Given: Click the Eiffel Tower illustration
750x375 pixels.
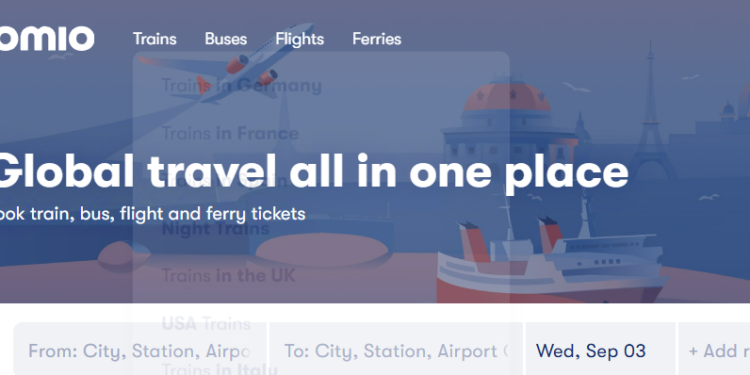Looking at the screenshot, I should [x=650, y=110].
